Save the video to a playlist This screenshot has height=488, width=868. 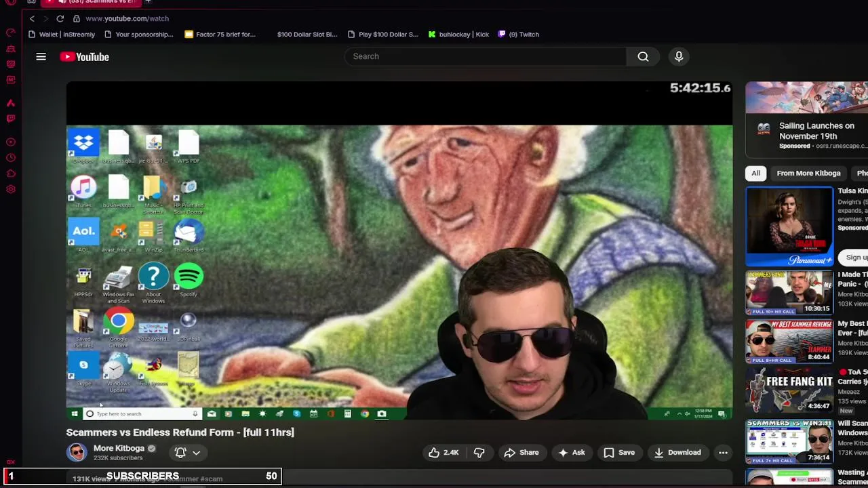pos(619,453)
